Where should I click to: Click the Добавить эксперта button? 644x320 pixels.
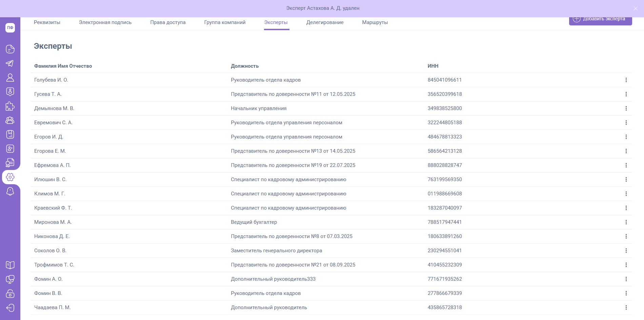[x=600, y=20]
